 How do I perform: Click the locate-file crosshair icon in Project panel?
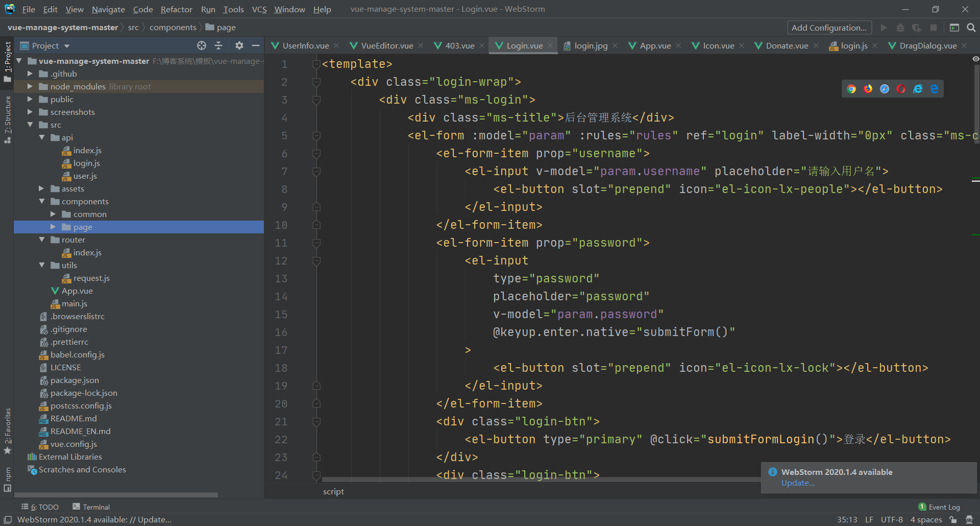[x=202, y=46]
